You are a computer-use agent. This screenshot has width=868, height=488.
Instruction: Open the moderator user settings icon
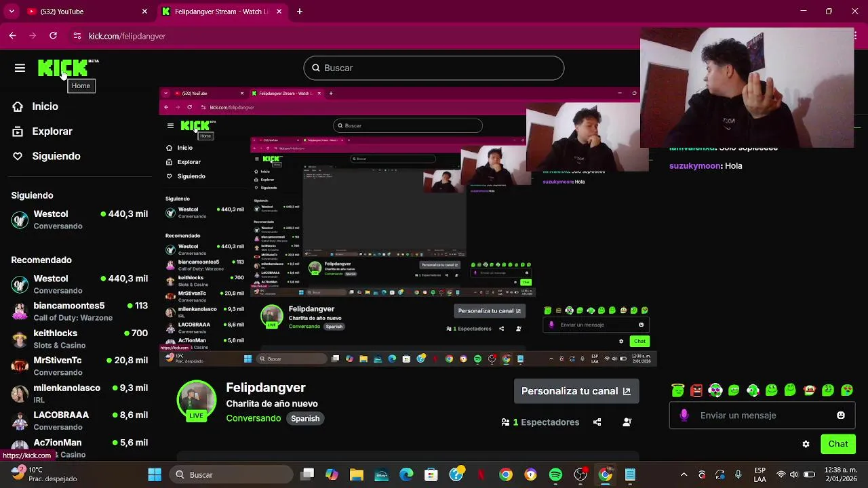click(627, 422)
